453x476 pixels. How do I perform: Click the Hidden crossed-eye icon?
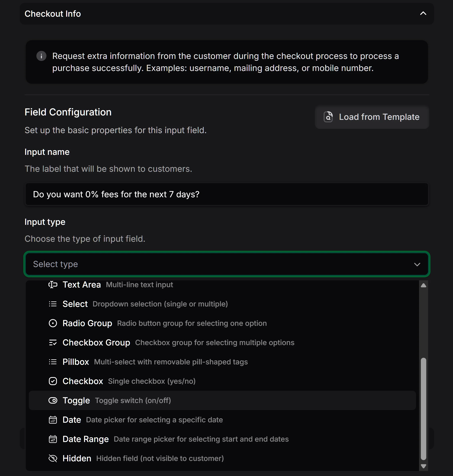click(53, 458)
